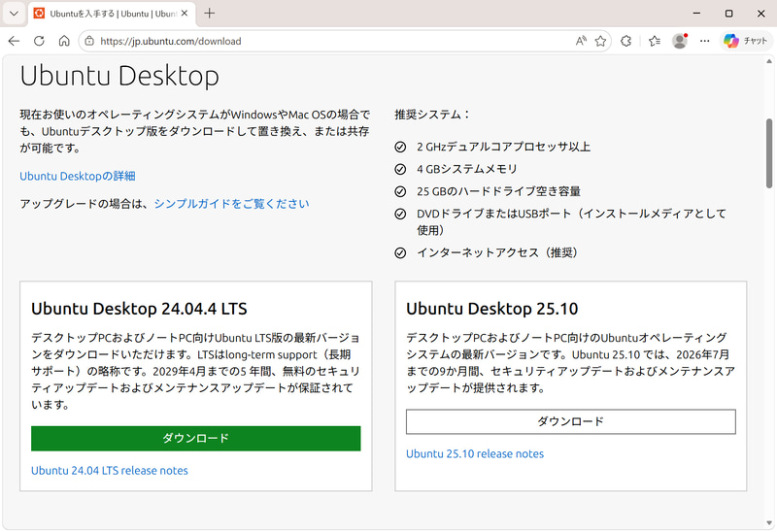
Task: Open the favorites list icon
Action: (654, 41)
